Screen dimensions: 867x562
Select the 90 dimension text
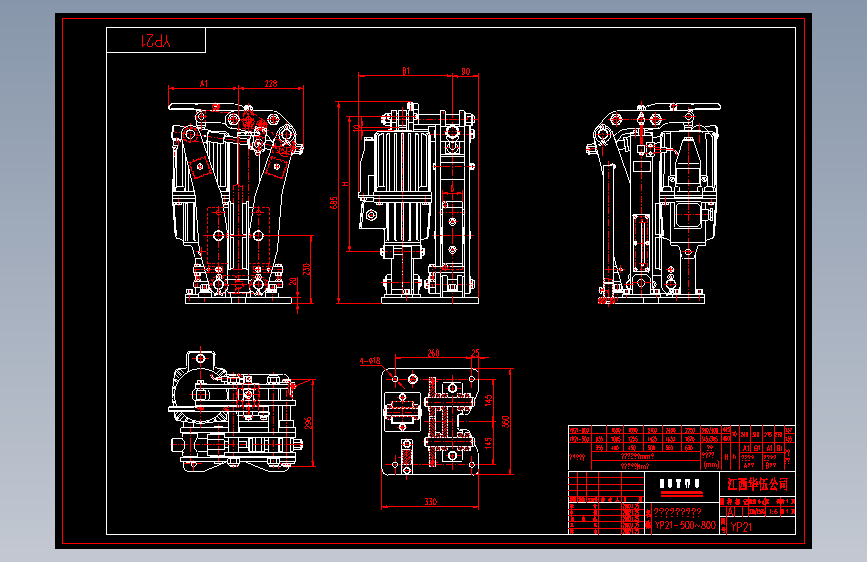[466, 71]
